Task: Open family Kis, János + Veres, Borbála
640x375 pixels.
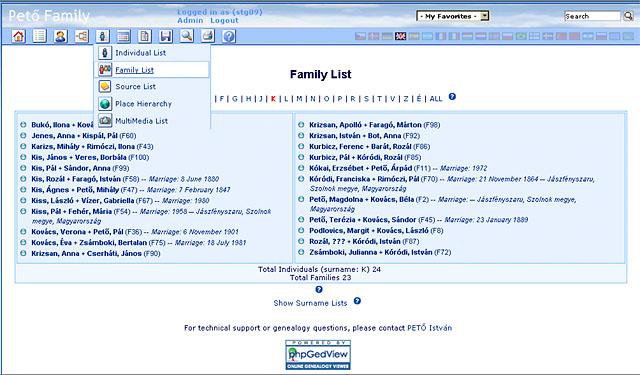Action: coord(79,158)
